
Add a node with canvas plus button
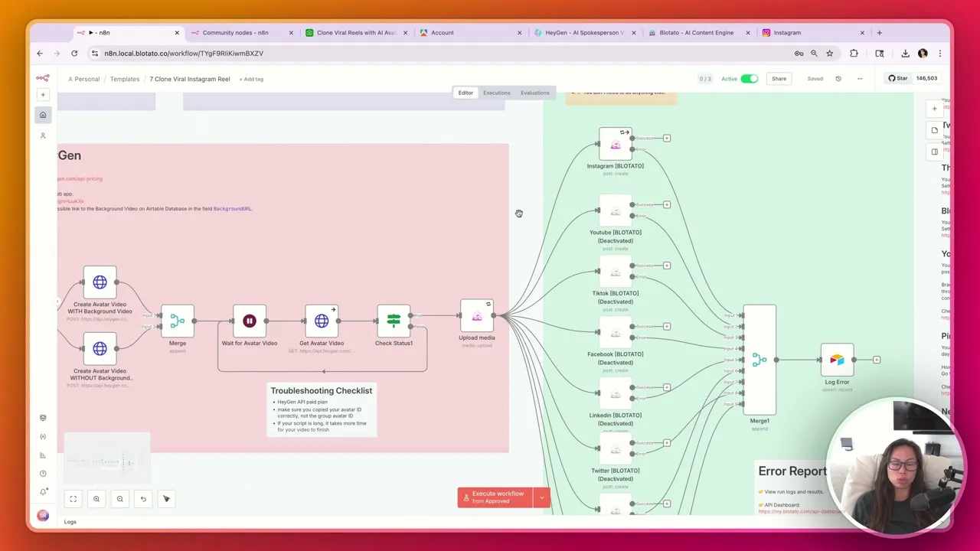coord(934,109)
